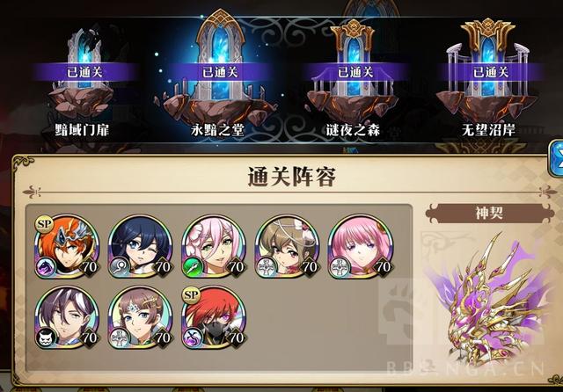Close the 通关阵容 panel with blue X

pos(556,158)
